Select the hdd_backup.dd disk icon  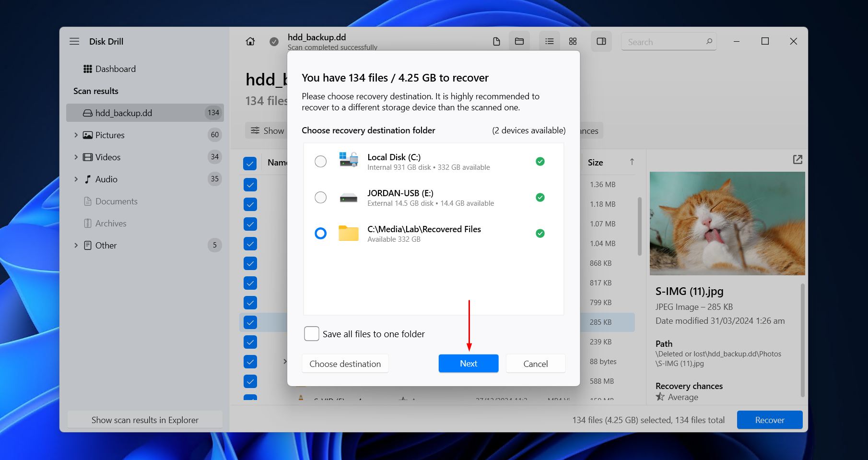[x=87, y=113]
